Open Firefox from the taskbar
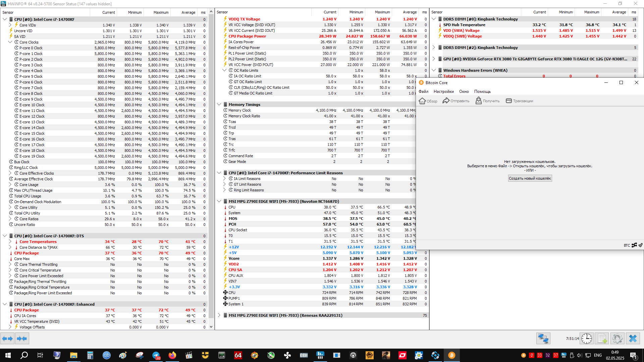The height and width of the screenshot is (362, 644). coord(172,355)
